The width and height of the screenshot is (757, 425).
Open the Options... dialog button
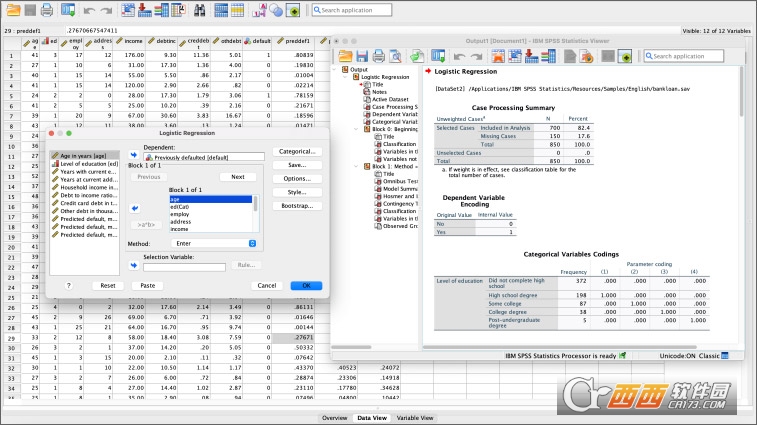point(297,179)
